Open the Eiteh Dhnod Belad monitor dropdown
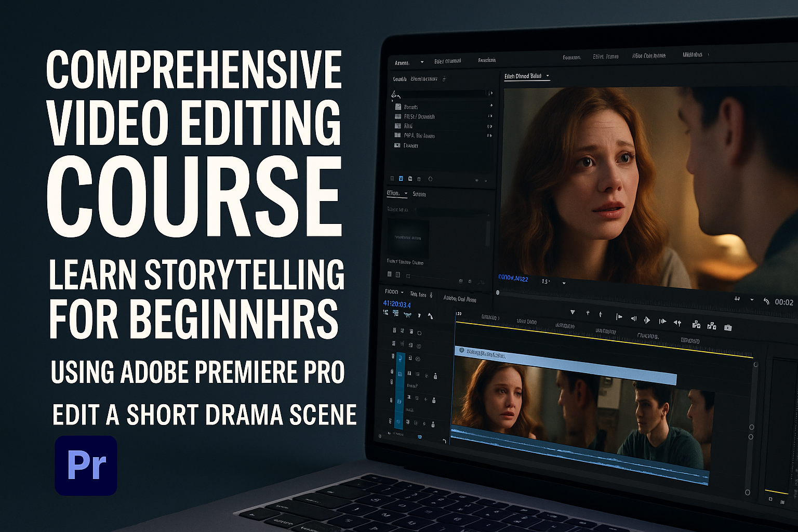This screenshot has width=798, height=532. [x=548, y=76]
